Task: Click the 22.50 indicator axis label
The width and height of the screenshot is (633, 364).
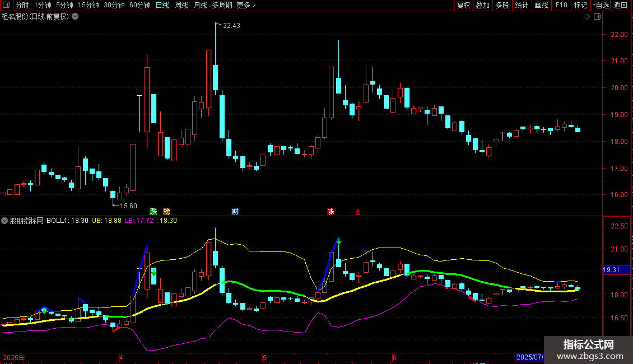Action: tap(619, 226)
